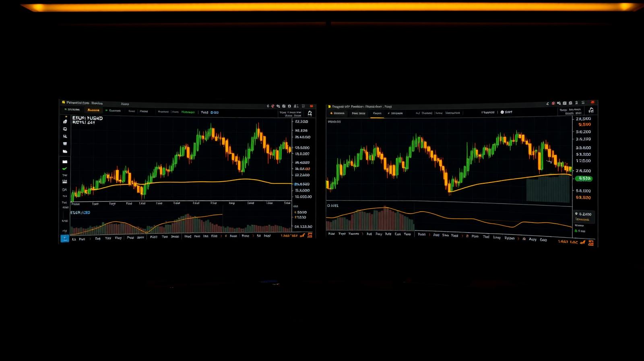Screen dimensions: 644x361
Task: Open the home icon at left window's top right
Action: [310, 114]
